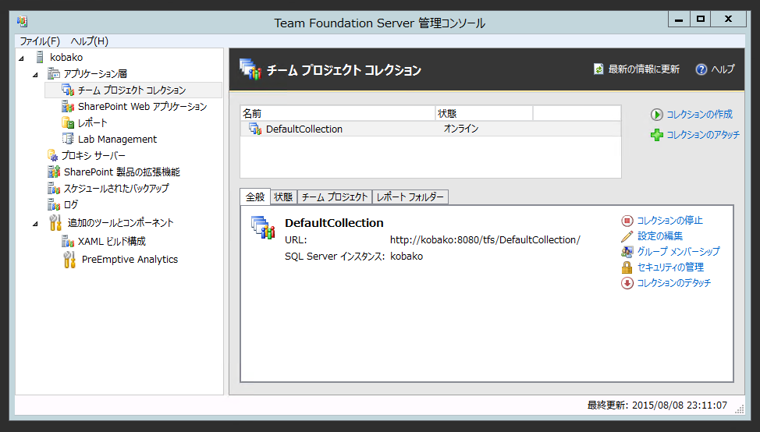Click the グループ メンバーシップ link
Viewport: 760px width, 432px height.
(678, 252)
